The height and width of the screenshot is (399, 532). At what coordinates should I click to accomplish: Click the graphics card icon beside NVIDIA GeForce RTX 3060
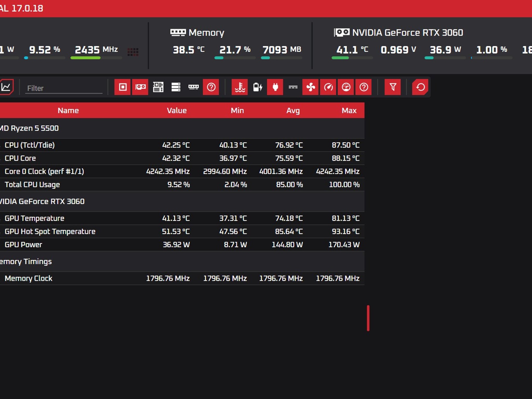(x=342, y=32)
